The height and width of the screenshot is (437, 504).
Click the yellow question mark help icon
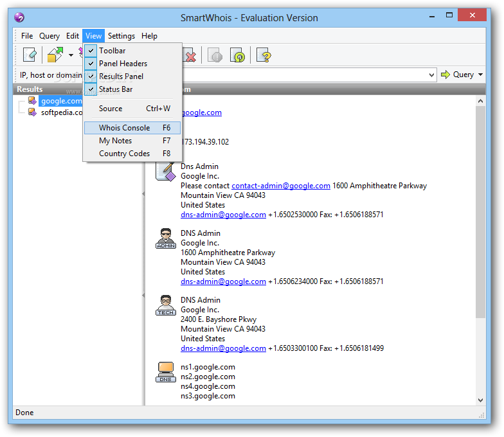[x=264, y=55]
